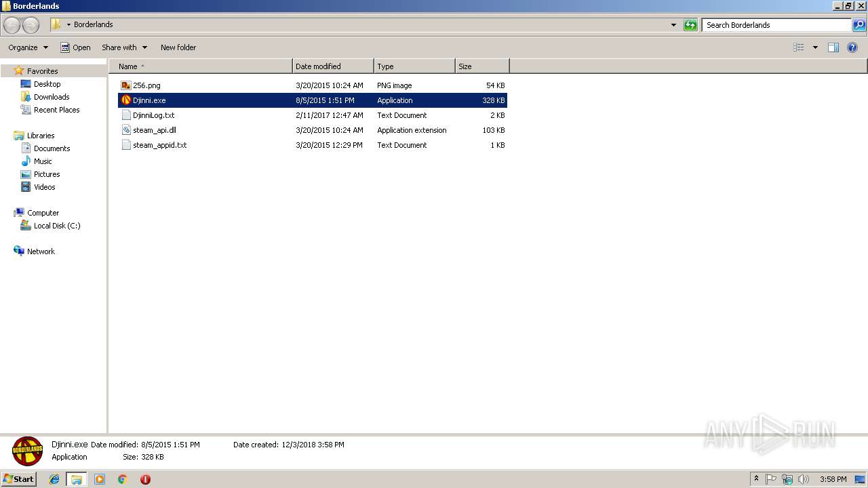Open the Share with menu
Image resolution: width=868 pixels, height=488 pixels.
124,47
